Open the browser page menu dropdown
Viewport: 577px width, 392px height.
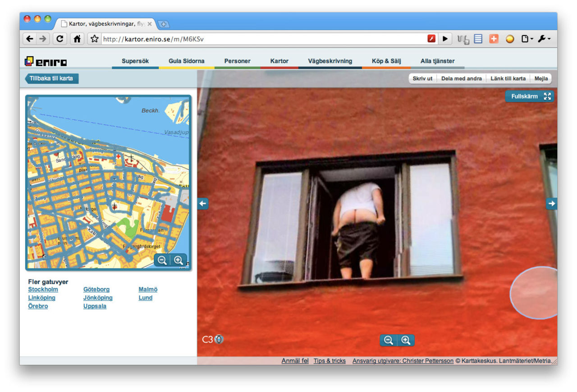[x=527, y=39]
